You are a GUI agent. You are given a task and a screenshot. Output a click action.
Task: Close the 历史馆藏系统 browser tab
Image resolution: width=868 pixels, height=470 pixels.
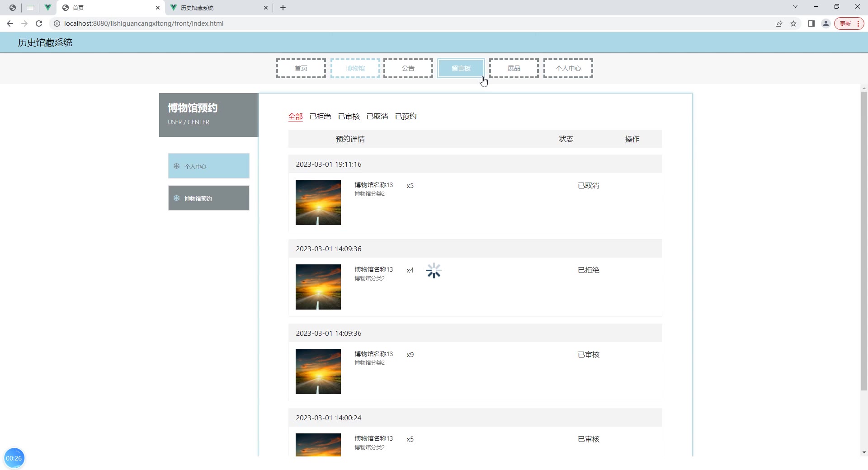(x=266, y=8)
